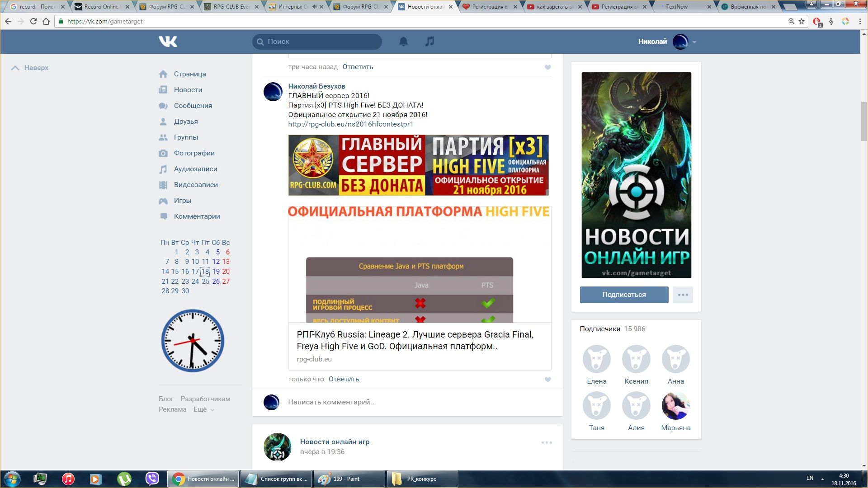This screenshot has height=488, width=868.
Task: Expand the Ещё footer menu
Action: click(x=204, y=409)
